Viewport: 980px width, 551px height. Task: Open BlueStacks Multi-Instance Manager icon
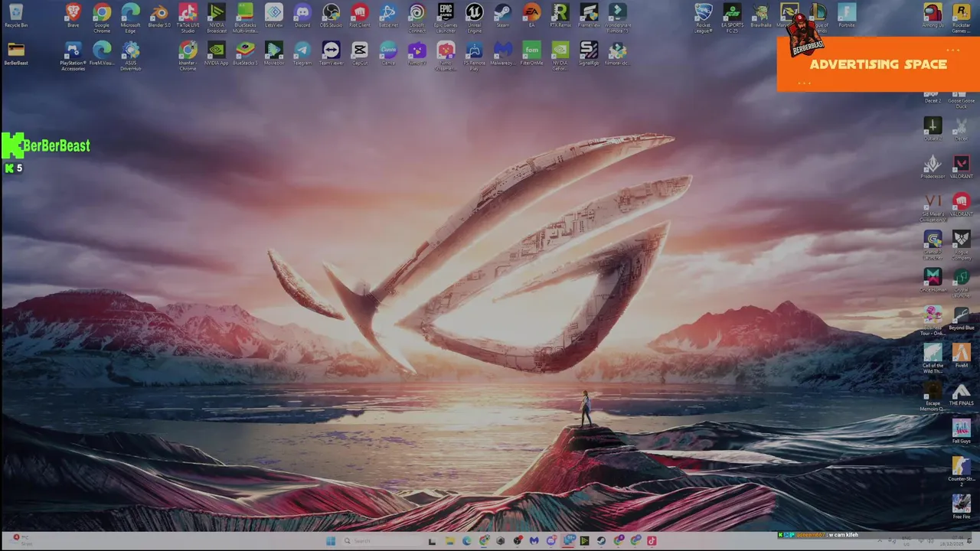[x=245, y=17]
